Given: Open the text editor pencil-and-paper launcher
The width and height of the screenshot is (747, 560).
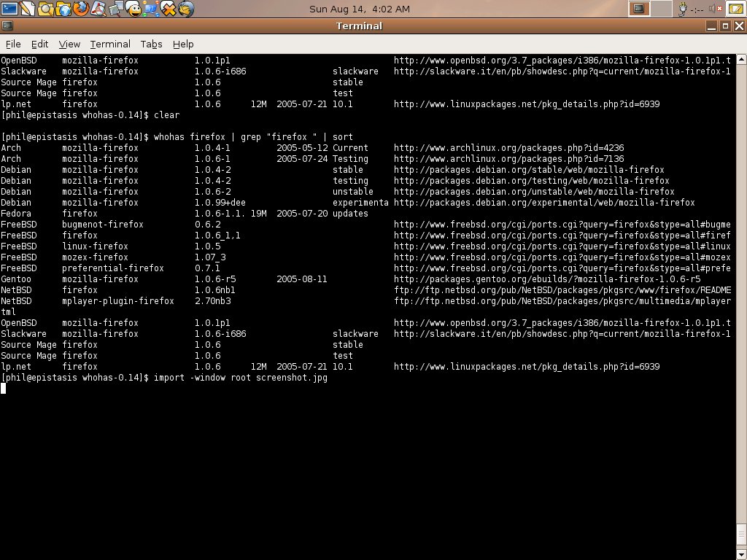Looking at the screenshot, I should coord(28,8).
